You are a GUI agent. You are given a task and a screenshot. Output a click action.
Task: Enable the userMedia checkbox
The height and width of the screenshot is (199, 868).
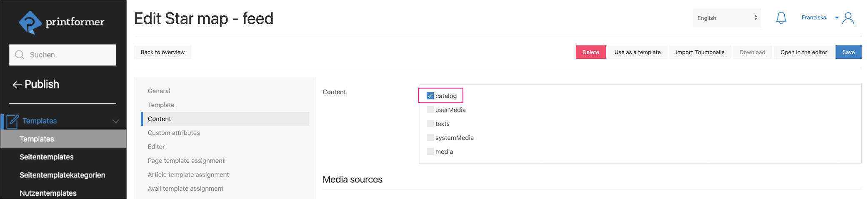point(430,110)
